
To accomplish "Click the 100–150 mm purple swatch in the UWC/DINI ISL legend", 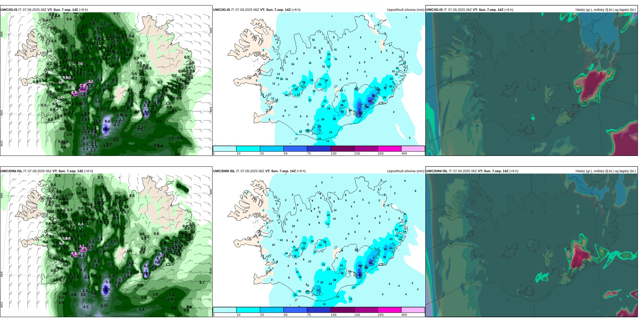I will click(x=342, y=310).
